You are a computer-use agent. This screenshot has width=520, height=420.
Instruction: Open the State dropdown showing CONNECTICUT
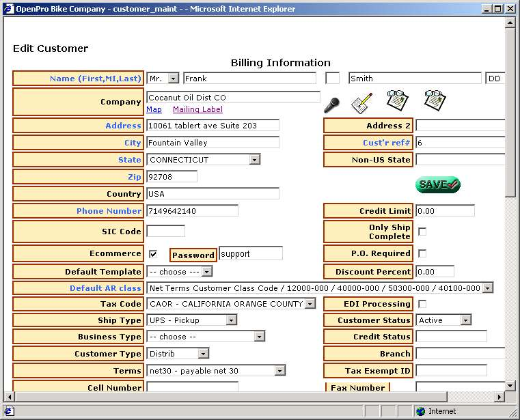(x=254, y=160)
